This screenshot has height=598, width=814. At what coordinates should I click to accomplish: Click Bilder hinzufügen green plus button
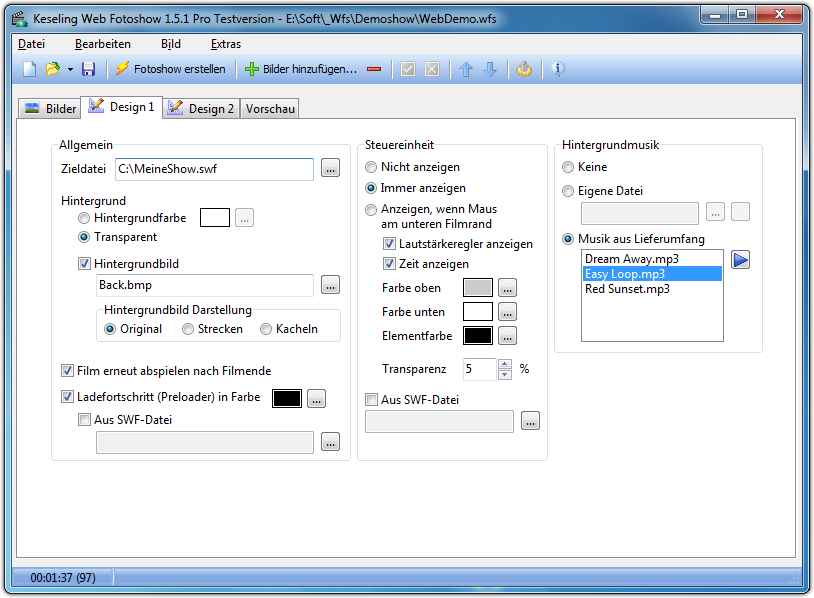tap(300, 69)
